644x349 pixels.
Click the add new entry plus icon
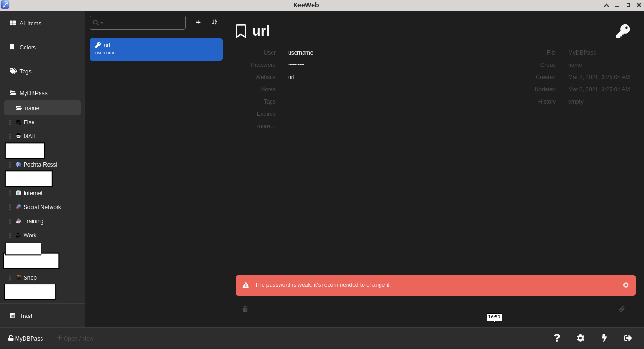pos(198,22)
